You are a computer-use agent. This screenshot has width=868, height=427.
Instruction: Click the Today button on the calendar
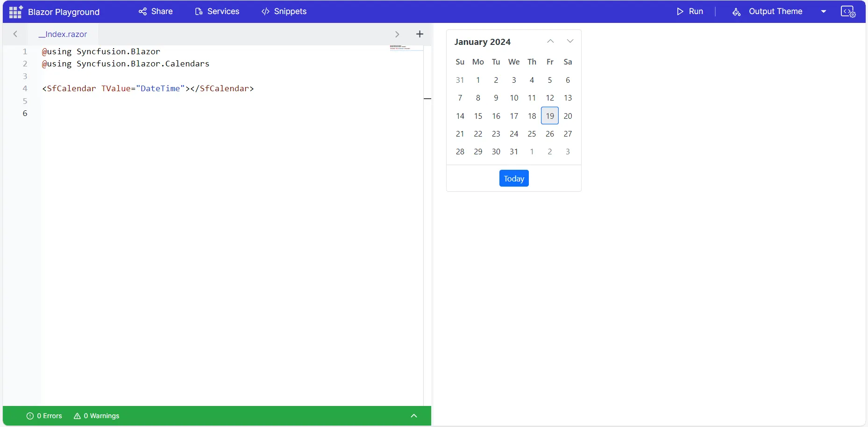pyautogui.click(x=513, y=178)
